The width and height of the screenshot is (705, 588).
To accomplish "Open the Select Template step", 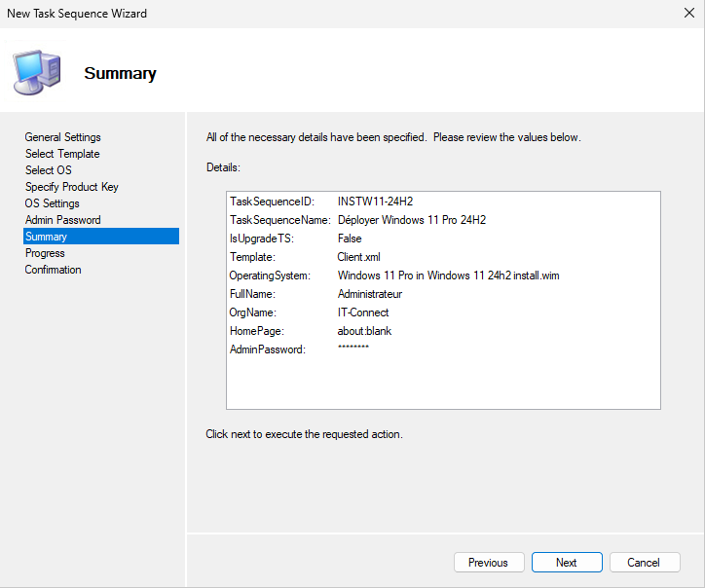I will (62, 154).
